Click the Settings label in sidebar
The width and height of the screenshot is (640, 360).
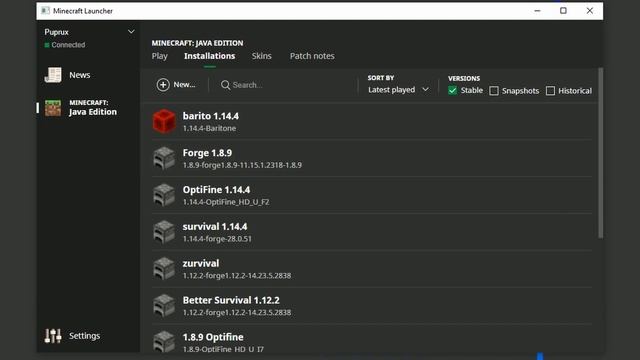click(84, 336)
